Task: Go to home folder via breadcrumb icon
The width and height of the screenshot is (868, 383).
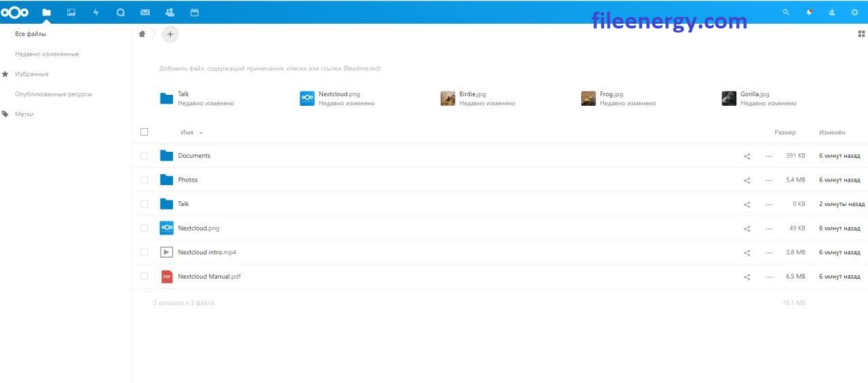Action: (x=142, y=34)
